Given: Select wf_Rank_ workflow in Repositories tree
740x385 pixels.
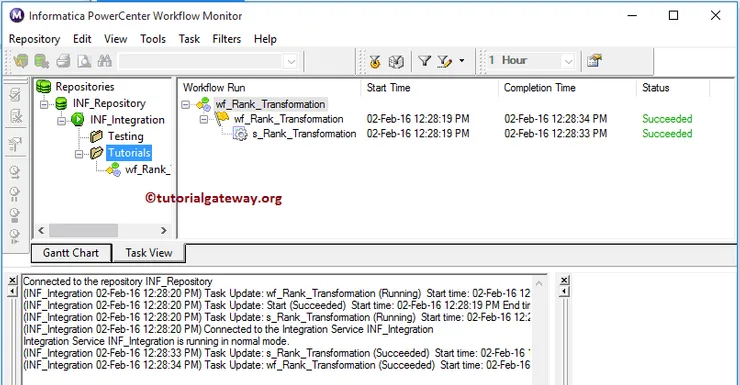Looking at the screenshot, I should pyautogui.click(x=148, y=169).
